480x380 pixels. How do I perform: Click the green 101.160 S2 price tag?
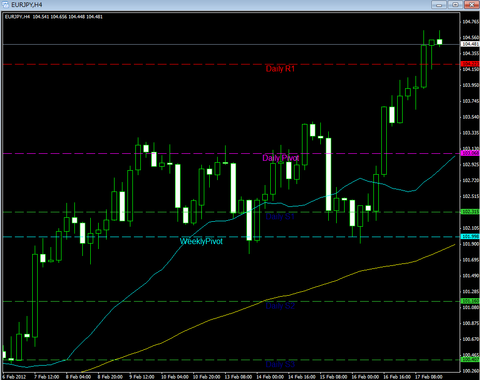tap(470, 301)
